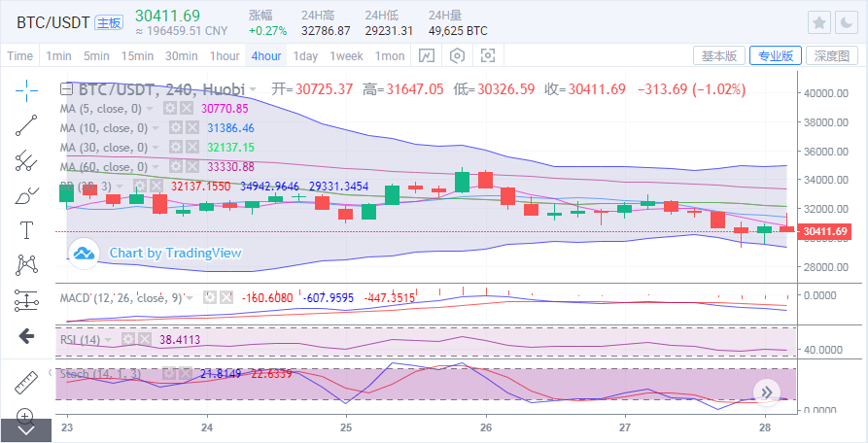Open settings gear for MACD indicator
The width and height of the screenshot is (868, 443).
coord(209,297)
